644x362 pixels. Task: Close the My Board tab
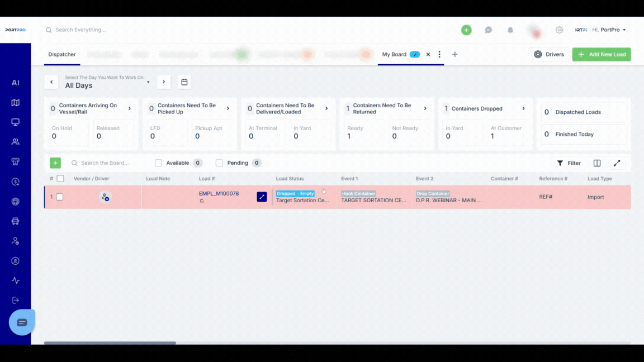428,54
